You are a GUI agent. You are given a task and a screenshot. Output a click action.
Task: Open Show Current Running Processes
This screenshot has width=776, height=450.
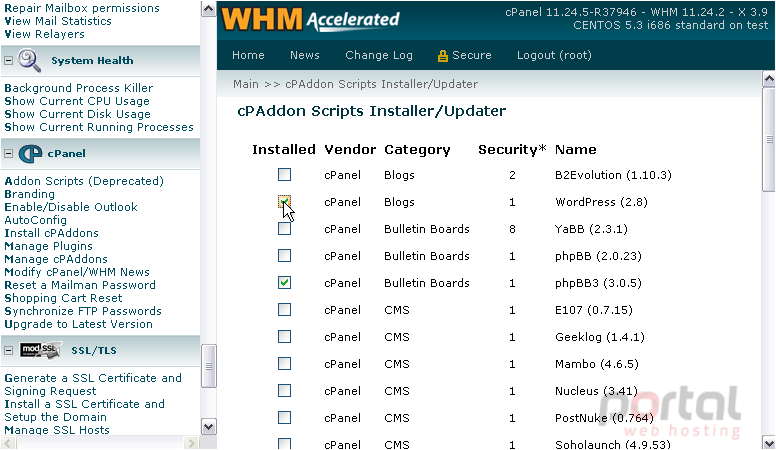tap(99, 127)
